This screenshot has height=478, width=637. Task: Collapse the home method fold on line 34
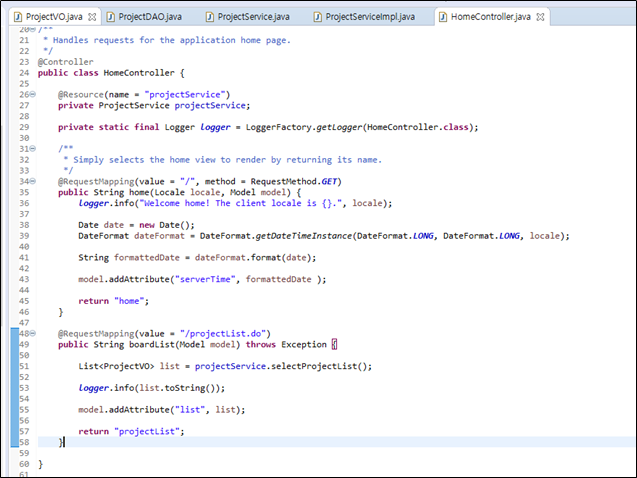[33, 181]
